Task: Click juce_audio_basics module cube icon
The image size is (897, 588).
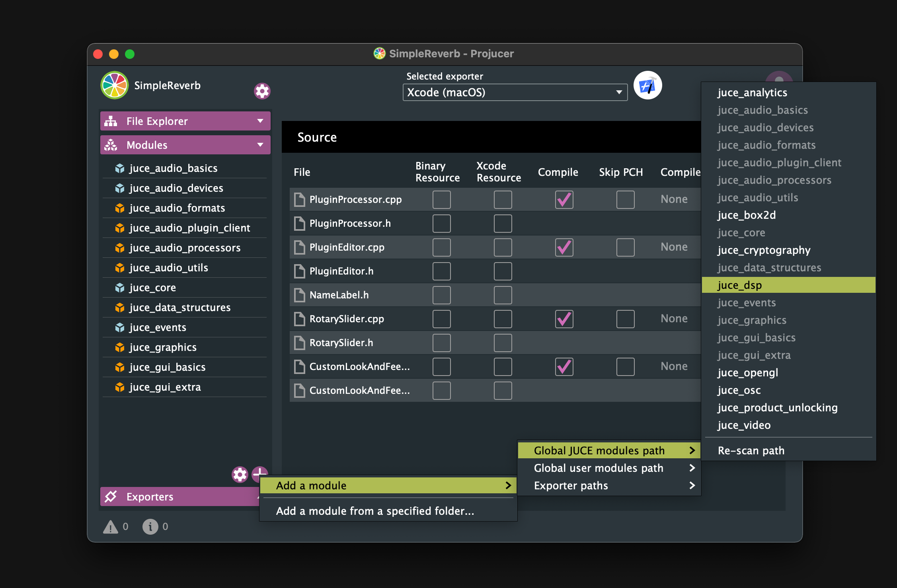Action: 119,168
